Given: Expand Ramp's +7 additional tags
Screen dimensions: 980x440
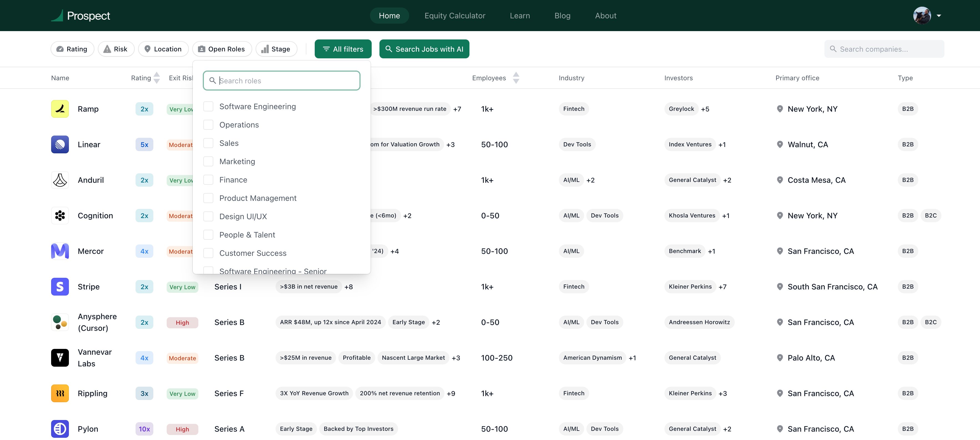Looking at the screenshot, I should click(x=457, y=109).
